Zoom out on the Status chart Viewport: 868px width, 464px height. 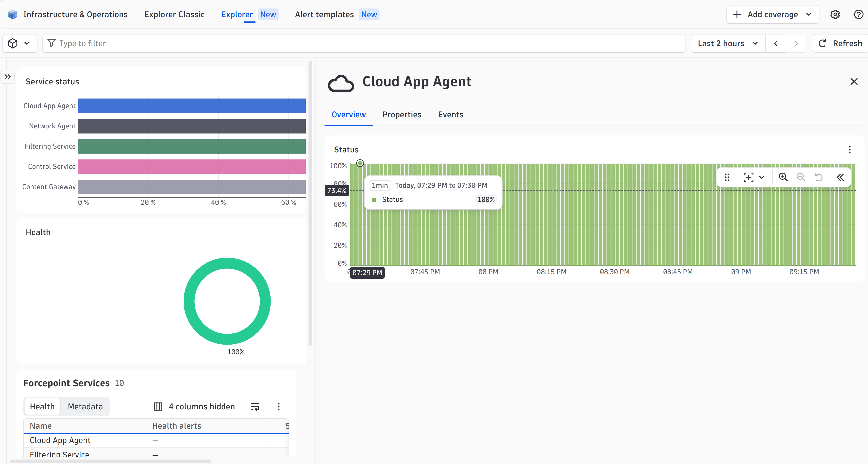coord(801,177)
